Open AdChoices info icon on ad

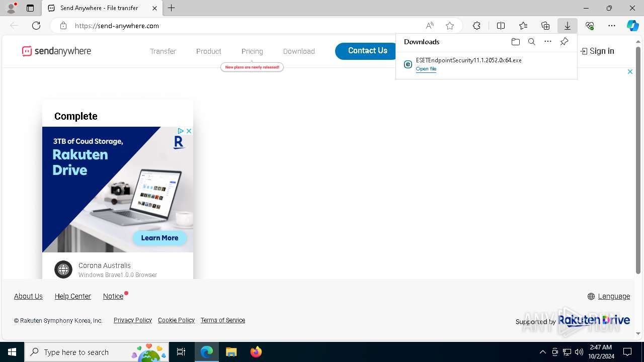(x=181, y=131)
